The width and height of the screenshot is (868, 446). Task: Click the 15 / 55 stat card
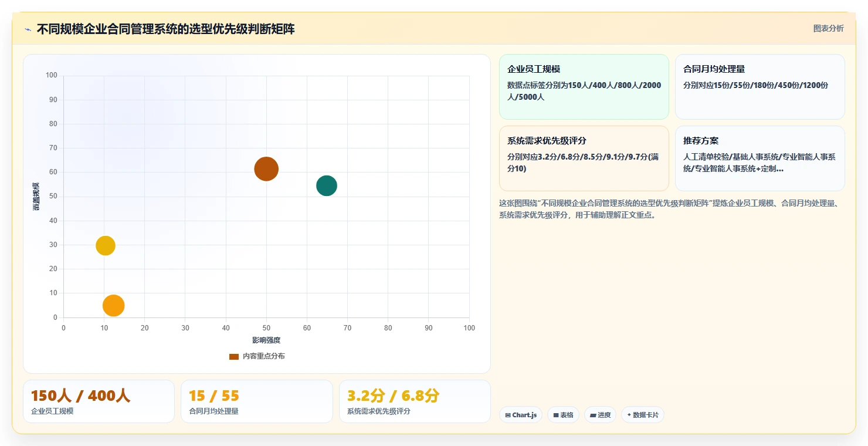(257, 401)
